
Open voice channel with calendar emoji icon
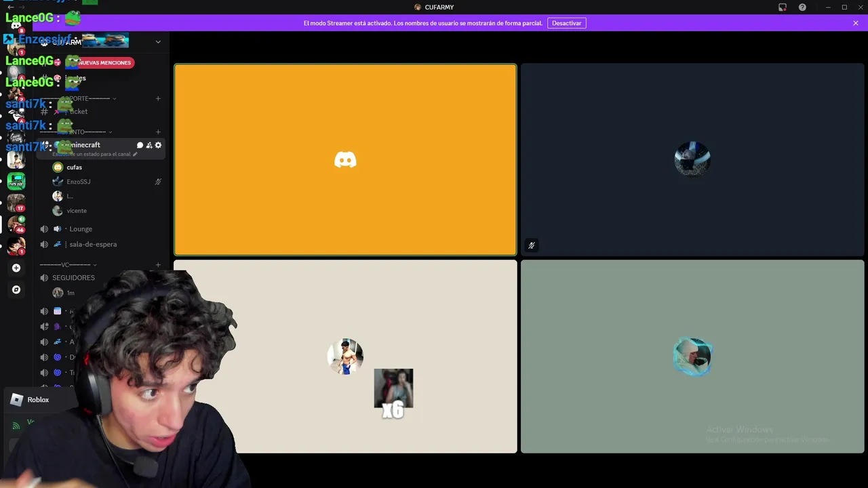click(58, 311)
